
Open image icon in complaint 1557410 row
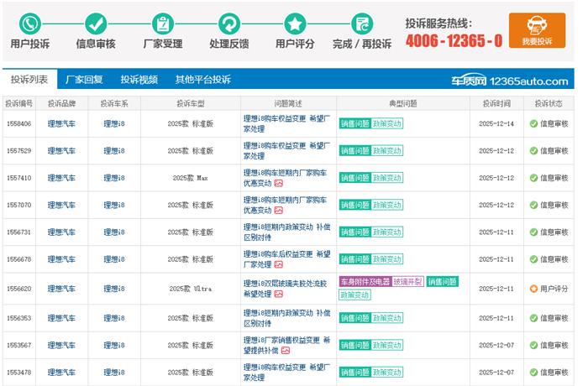tap(279, 184)
